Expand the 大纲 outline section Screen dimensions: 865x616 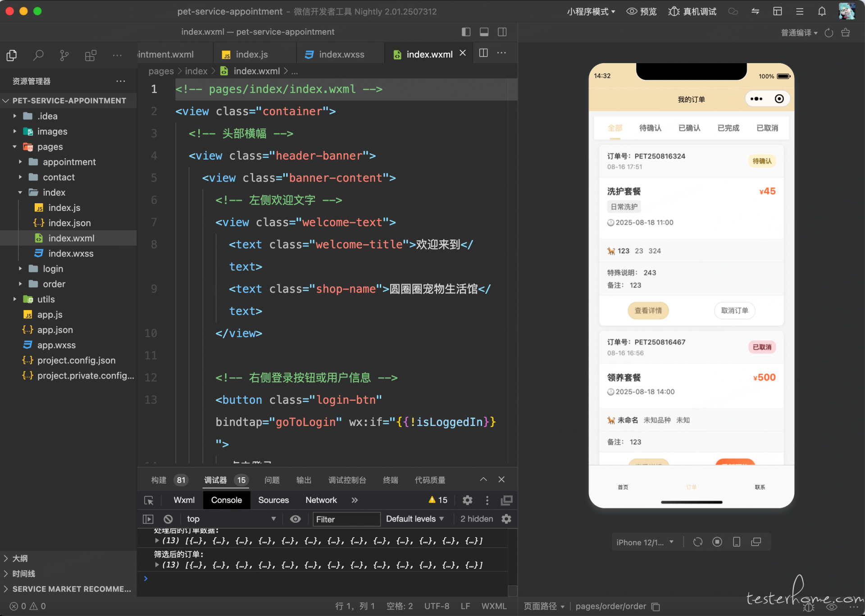coord(20,558)
